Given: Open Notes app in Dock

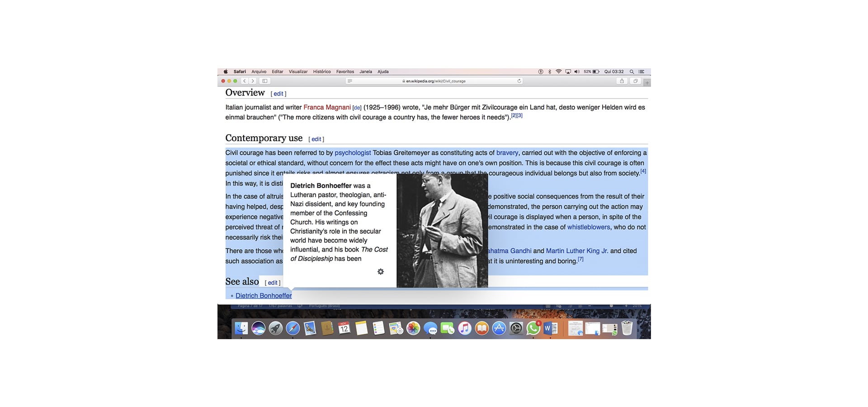Looking at the screenshot, I should pyautogui.click(x=362, y=328).
